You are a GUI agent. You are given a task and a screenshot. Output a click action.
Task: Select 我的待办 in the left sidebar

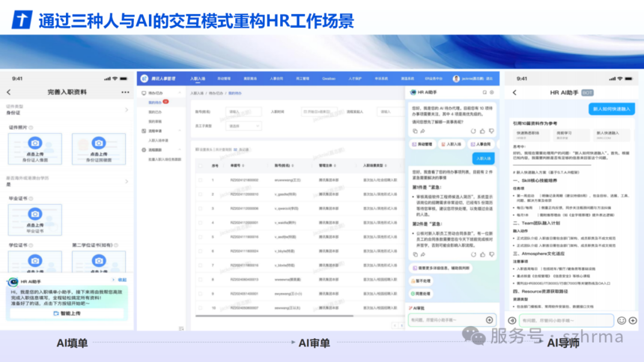[155, 102]
